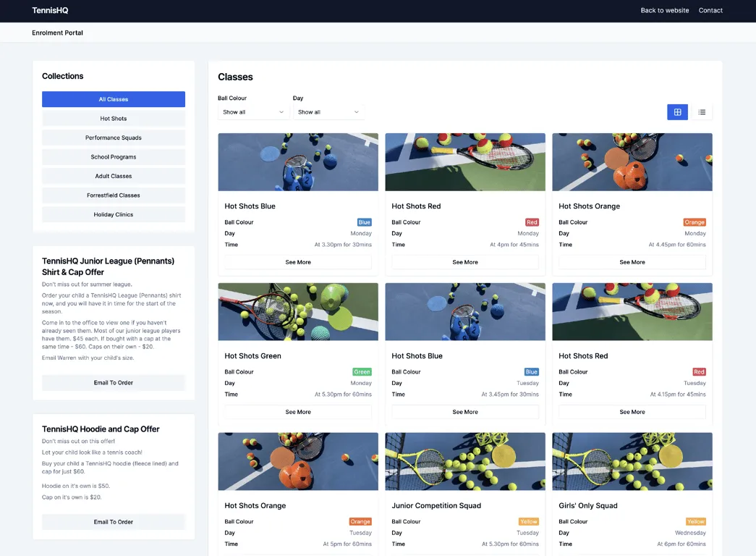The image size is (756, 556).
Task: Switch to list view layout
Action: 702,112
